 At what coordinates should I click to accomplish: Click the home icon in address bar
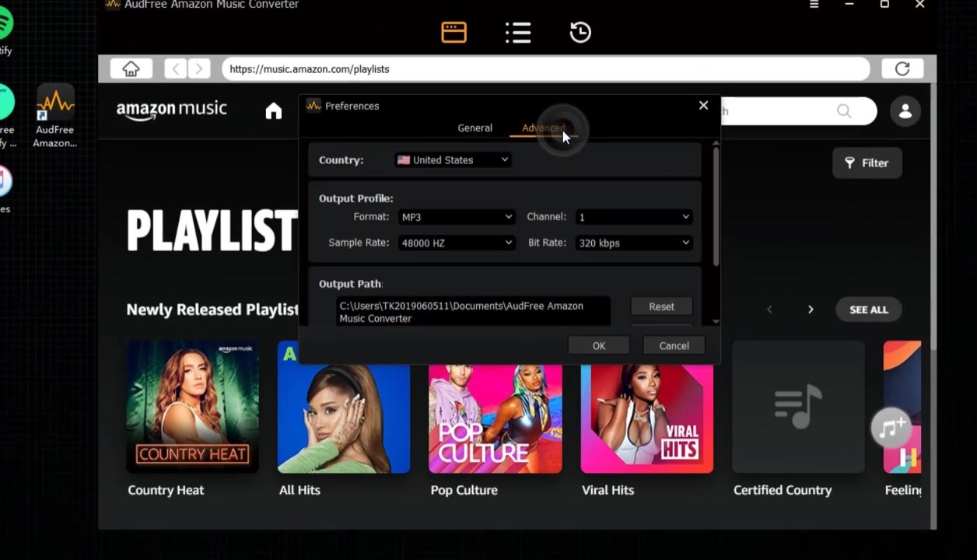131,68
